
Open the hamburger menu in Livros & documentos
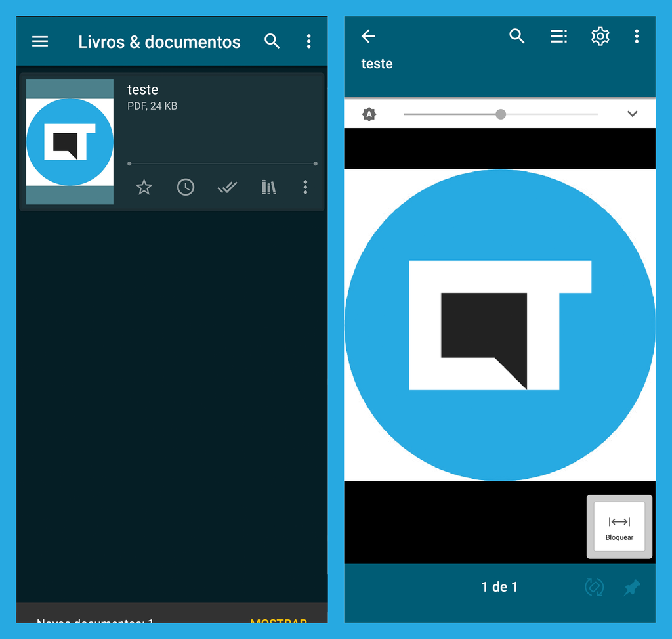tap(40, 41)
